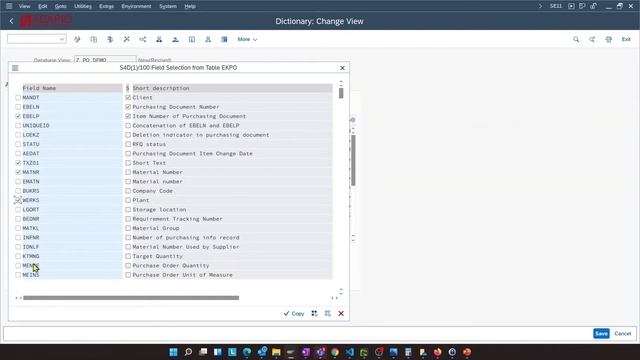Screen dimensions: 640x360
Task: Click the Short description column header
Action: click(x=232, y=88)
